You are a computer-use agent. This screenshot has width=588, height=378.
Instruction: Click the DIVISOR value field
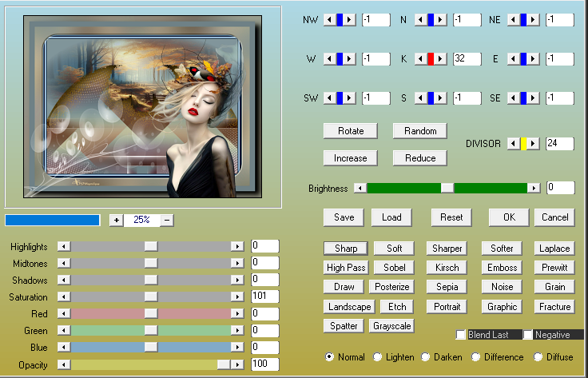(560, 144)
